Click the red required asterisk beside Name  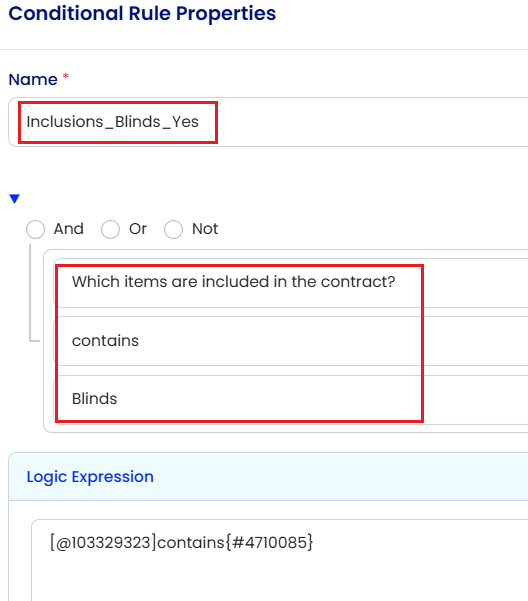(66, 76)
